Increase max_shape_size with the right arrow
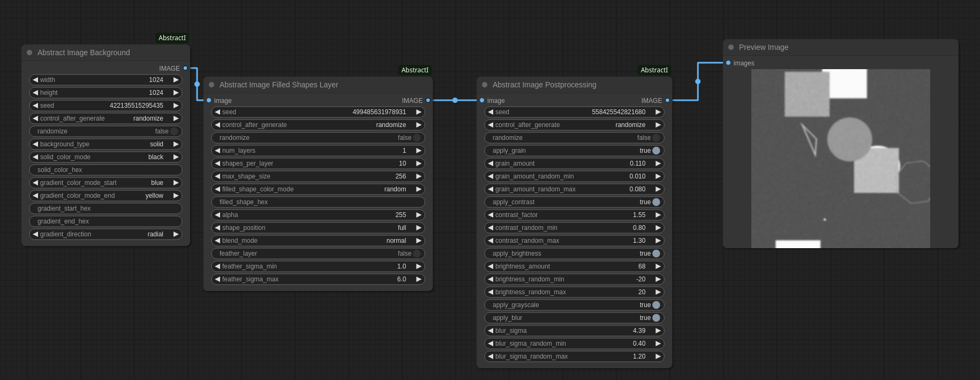Viewport: 980px width, 380px height. (x=419, y=176)
